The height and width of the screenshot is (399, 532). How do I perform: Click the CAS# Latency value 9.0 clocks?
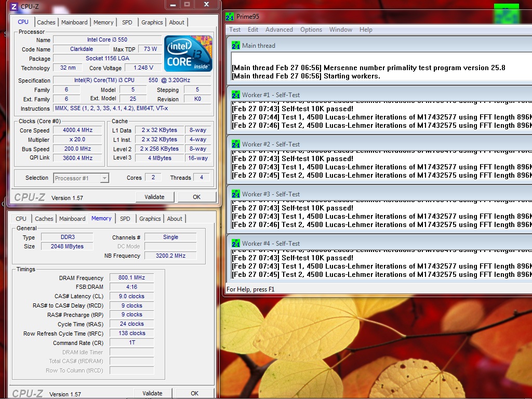click(131, 296)
